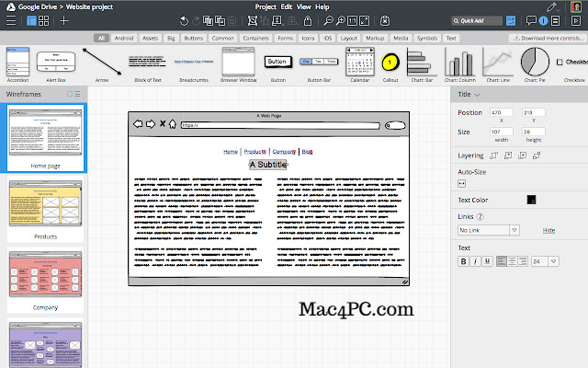The height and width of the screenshot is (368, 588).
Task: Click the bring to front toolbar icon
Action: [x=277, y=20]
